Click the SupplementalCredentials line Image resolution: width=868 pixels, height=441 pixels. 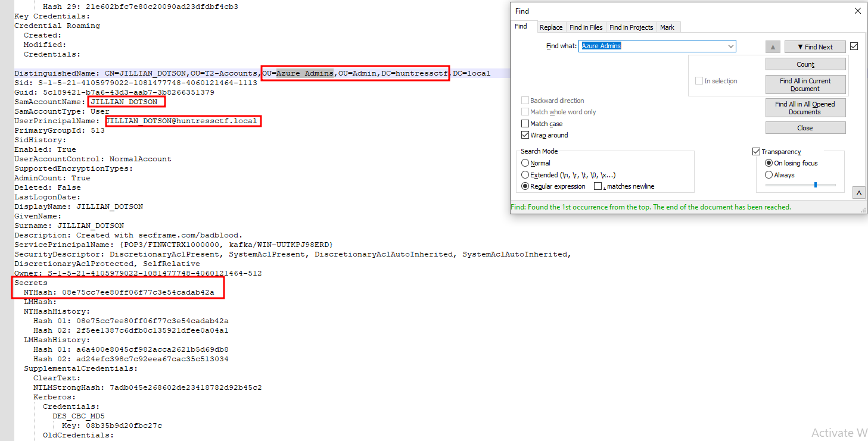(81, 368)
